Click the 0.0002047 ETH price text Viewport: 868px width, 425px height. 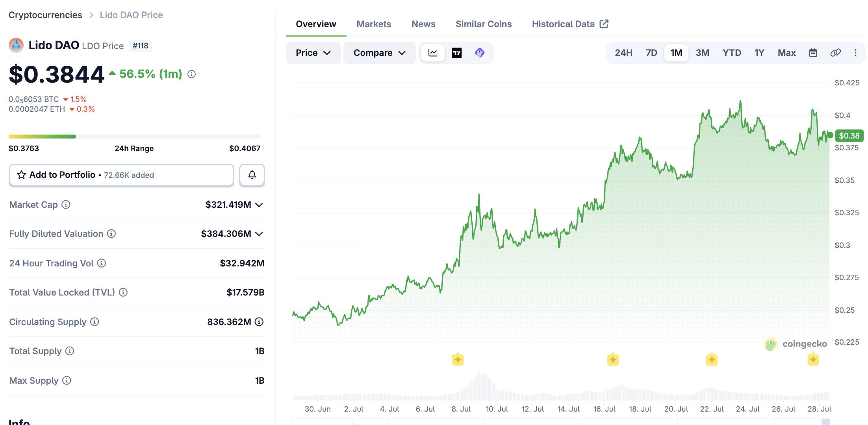(x=37, y=109)
